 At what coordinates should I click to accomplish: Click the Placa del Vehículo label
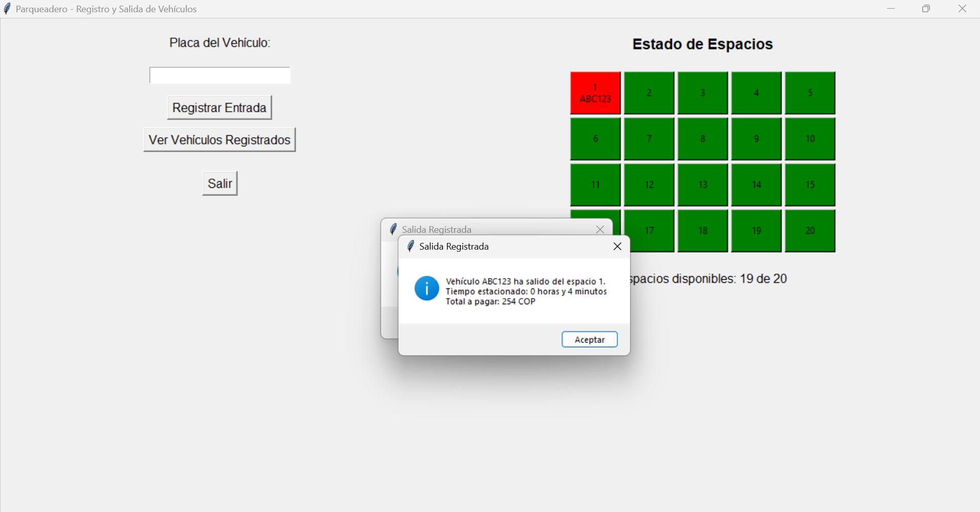(220, 43)
